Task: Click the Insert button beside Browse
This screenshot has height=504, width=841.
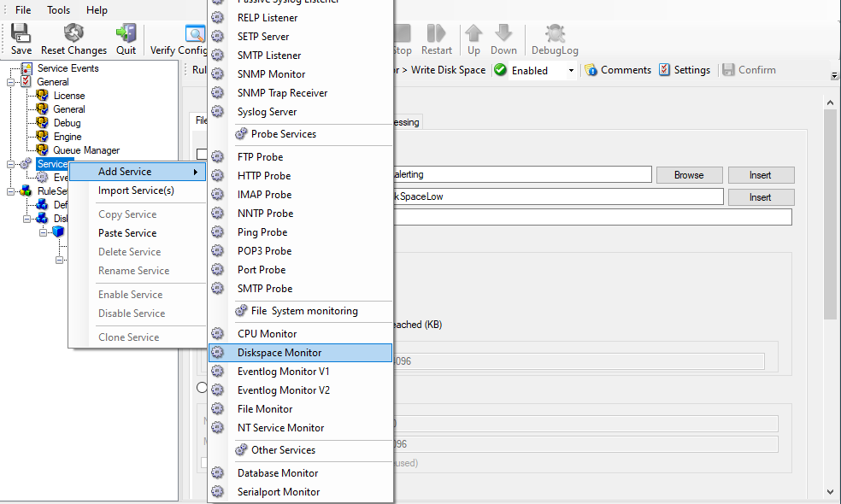Action: click(x=761, y=175)
